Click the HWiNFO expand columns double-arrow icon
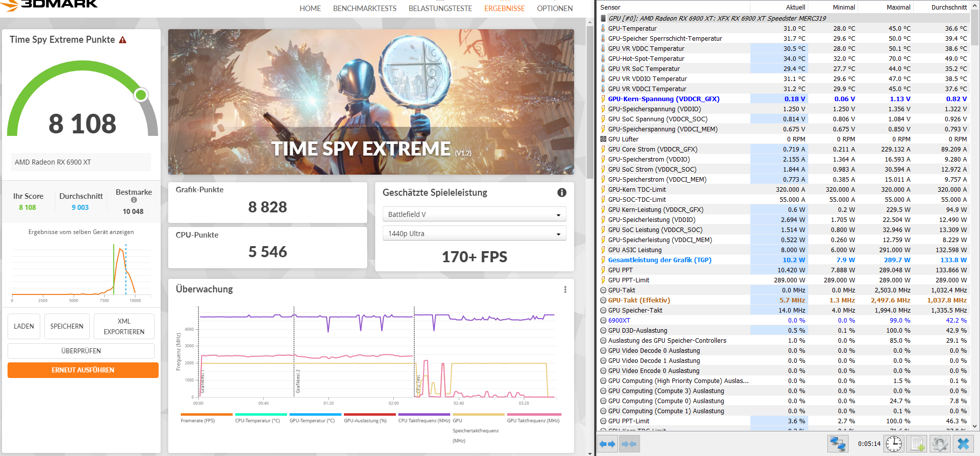 tap(608, 444)
